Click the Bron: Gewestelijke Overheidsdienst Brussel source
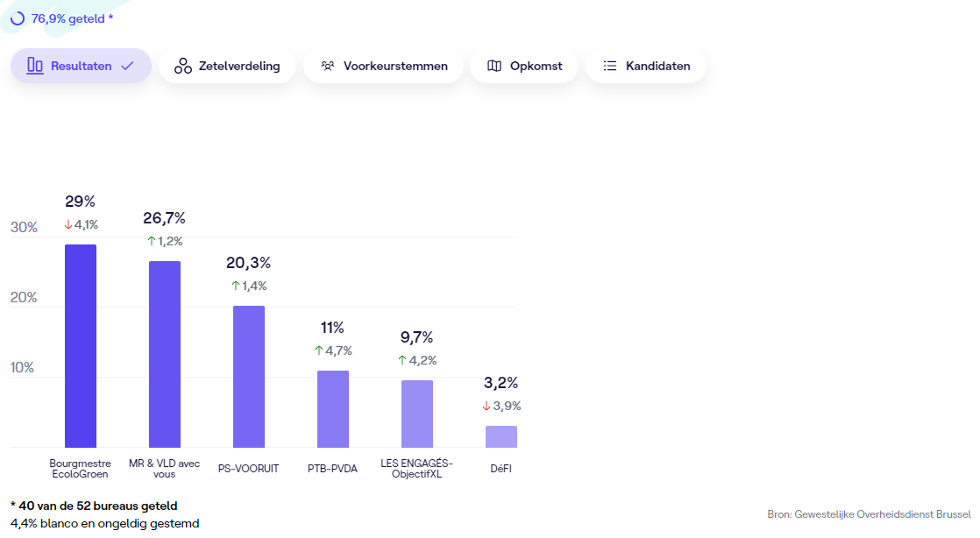Screen dimensions: 980x538 coord(869,514)
